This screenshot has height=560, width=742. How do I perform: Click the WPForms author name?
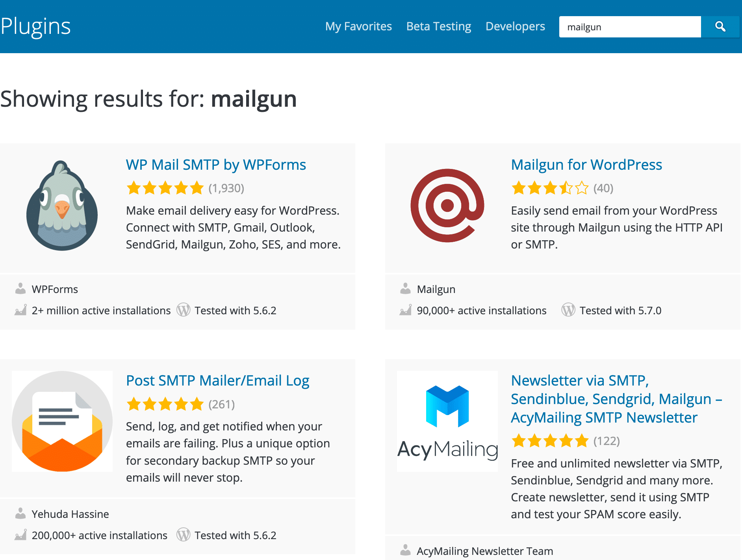pos(55,289)
